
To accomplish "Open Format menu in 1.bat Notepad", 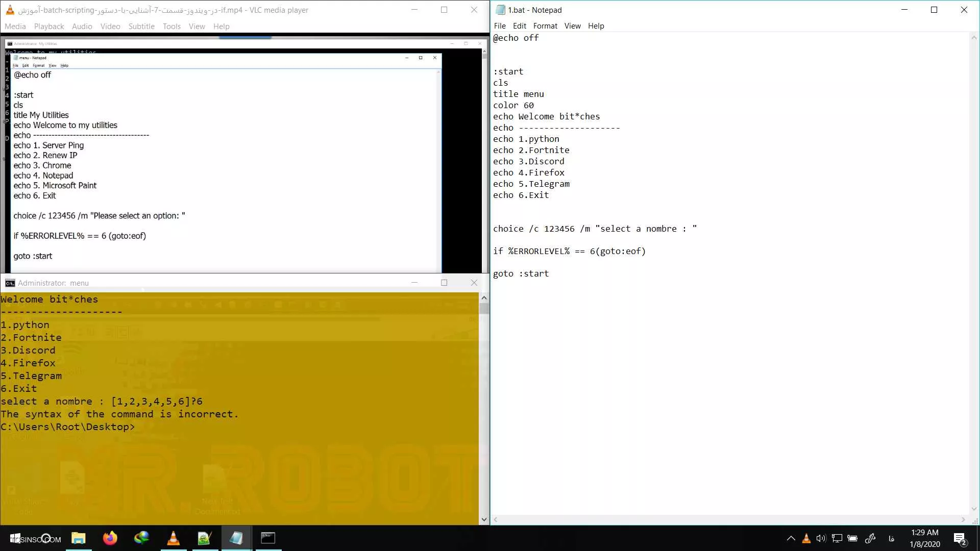I will click(x=545, y=26).
